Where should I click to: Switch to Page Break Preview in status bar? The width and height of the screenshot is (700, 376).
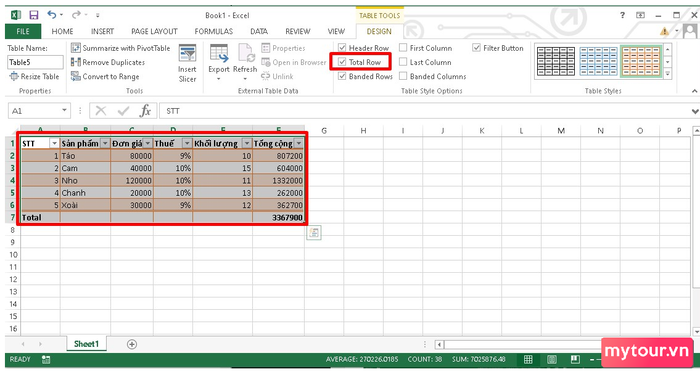coord(575,359)
